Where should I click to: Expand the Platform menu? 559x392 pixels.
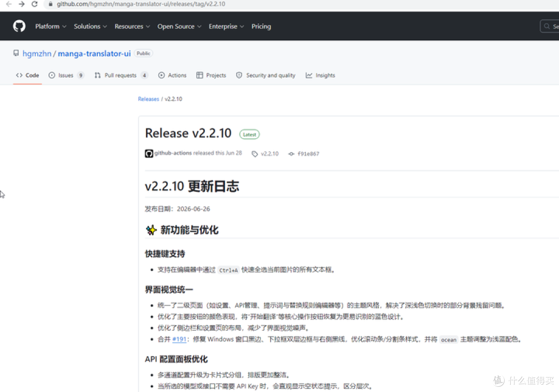coord(51,26)
